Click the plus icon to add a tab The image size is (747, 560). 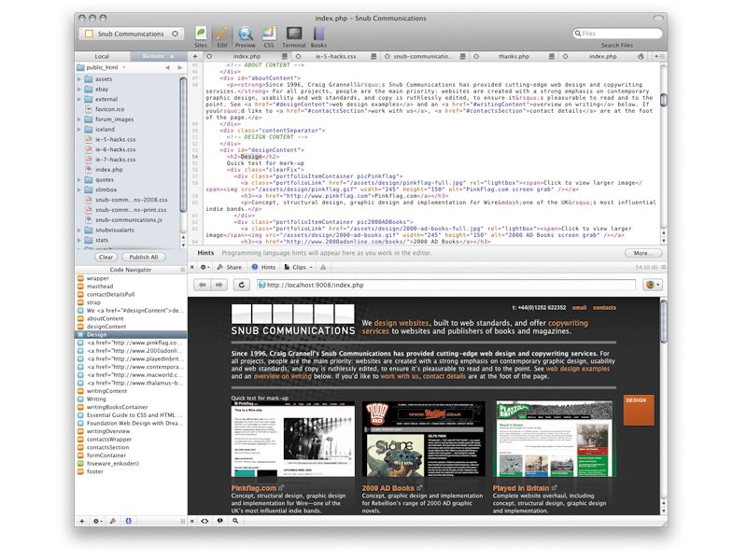(195, 56)
